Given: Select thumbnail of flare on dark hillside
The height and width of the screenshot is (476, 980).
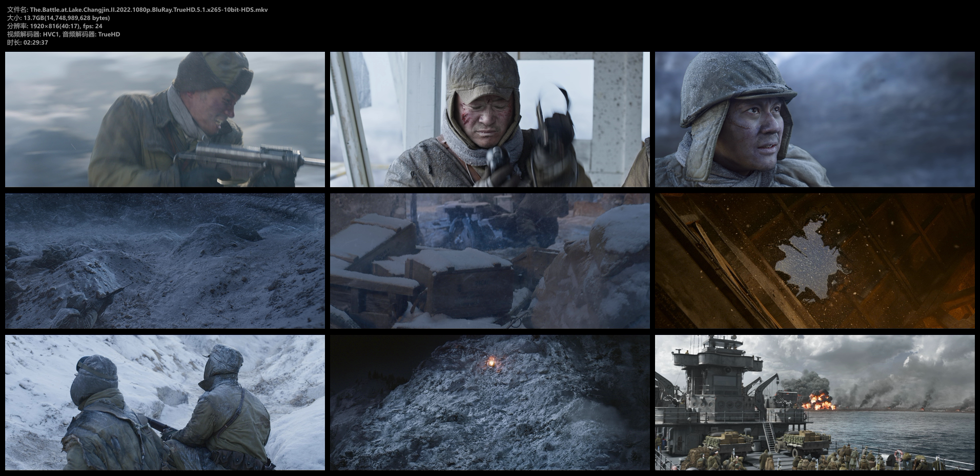Looking at the screenshot, I should tap(490, 403).
